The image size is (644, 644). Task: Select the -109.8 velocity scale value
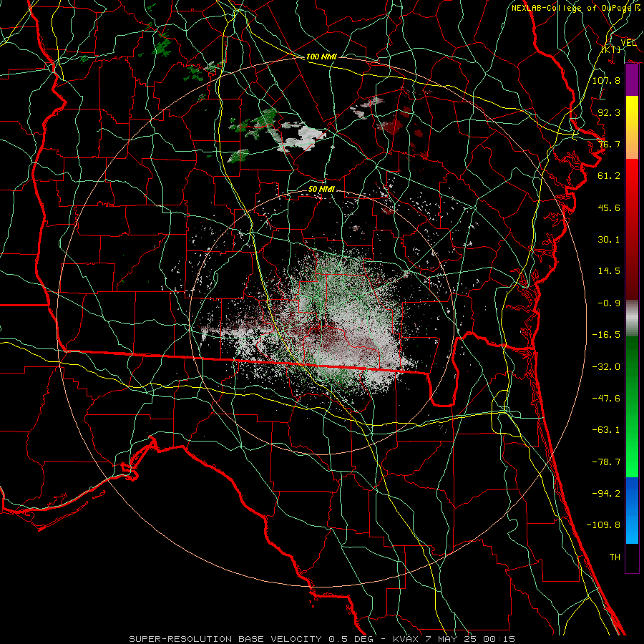[x=603, y=525]
